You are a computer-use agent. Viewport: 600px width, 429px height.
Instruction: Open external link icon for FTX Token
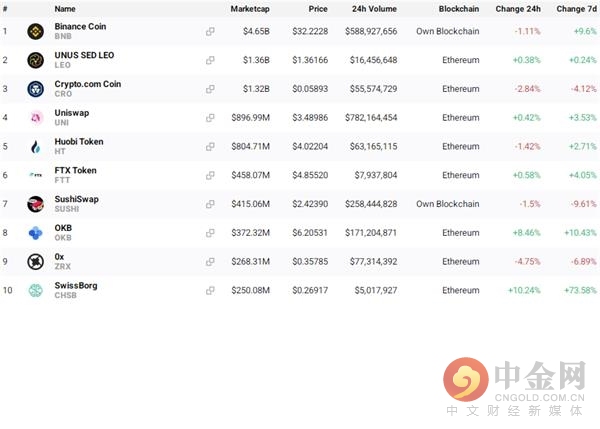(x=210, y=175)
